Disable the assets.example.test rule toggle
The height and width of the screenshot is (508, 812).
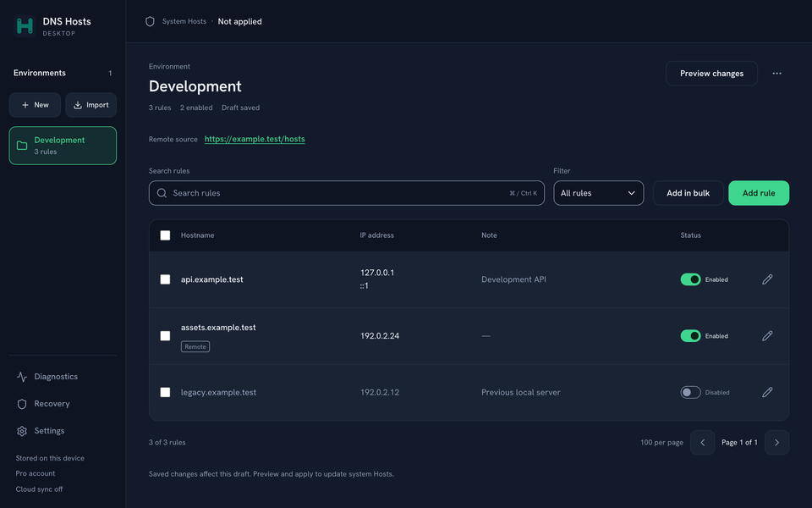click(690, 336)
